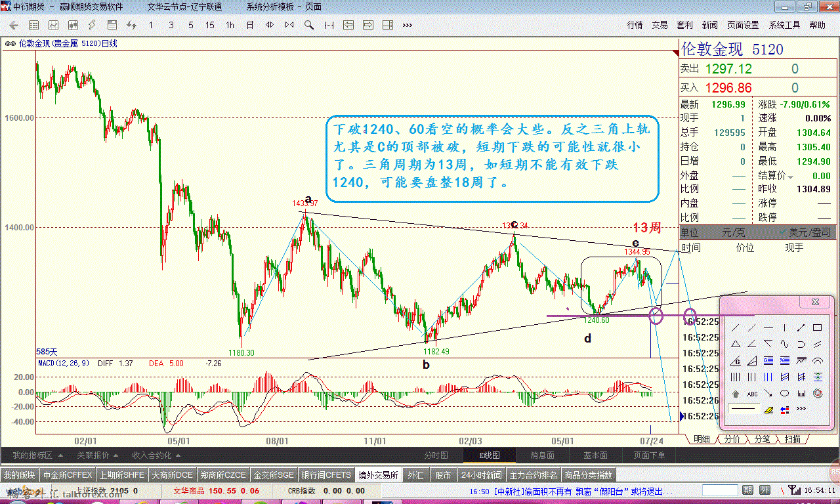The image size is (840, 504).
Task: Switch to the 分时图 view tab
Action: pos(436,455)
